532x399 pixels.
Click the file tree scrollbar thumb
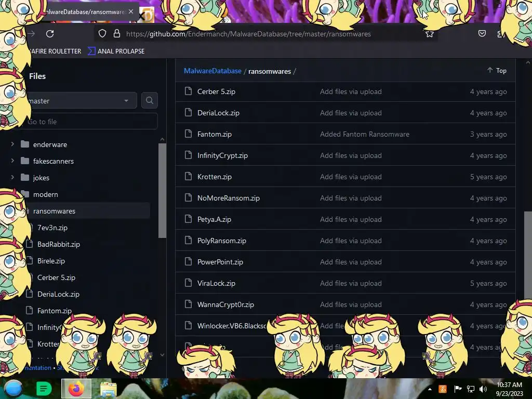162,191
